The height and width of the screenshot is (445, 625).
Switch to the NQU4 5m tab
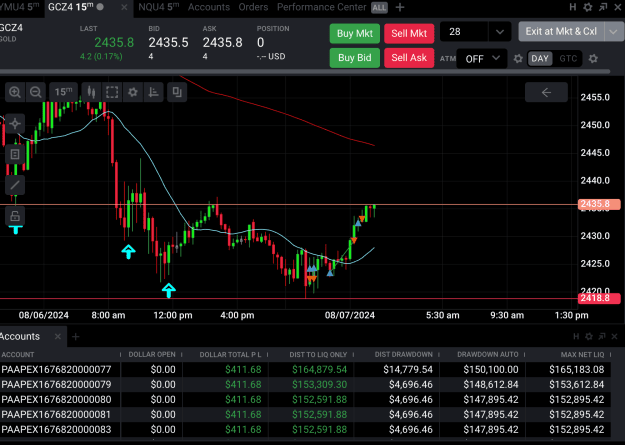pos(159,7)
